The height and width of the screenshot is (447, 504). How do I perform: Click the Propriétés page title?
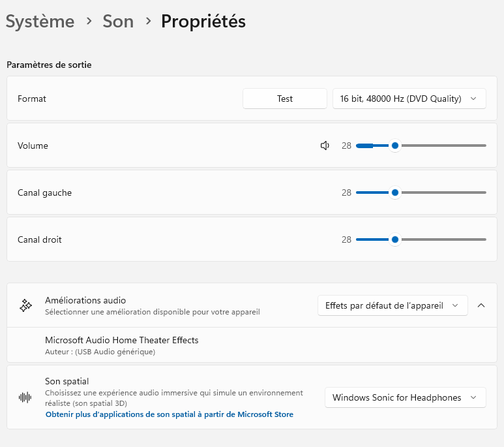(203, 22)
